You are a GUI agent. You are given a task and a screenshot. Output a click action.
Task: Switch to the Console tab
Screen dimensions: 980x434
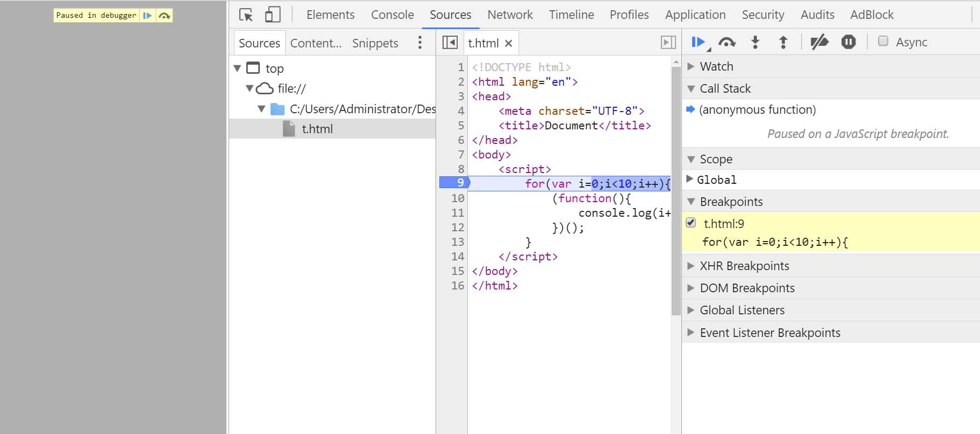(392, 15)
